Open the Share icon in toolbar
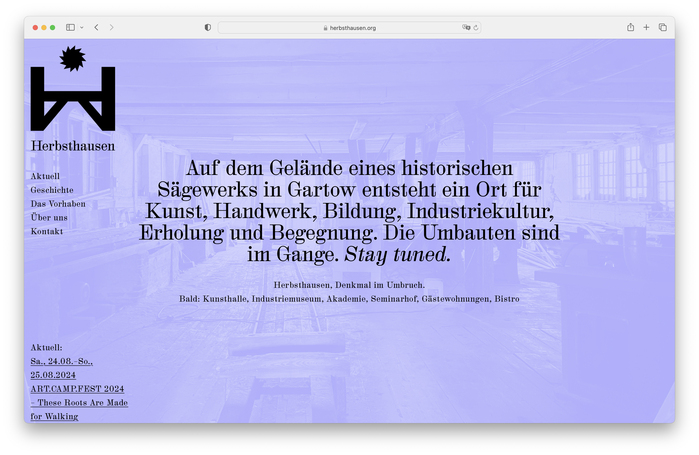Screen dimensions: 699x455 (x=630, y=27)
